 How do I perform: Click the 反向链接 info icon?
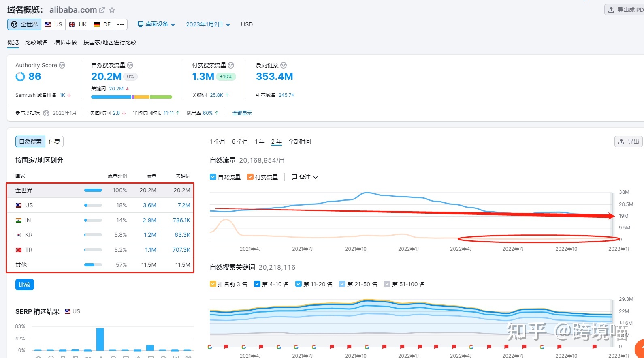coord(284,65)
